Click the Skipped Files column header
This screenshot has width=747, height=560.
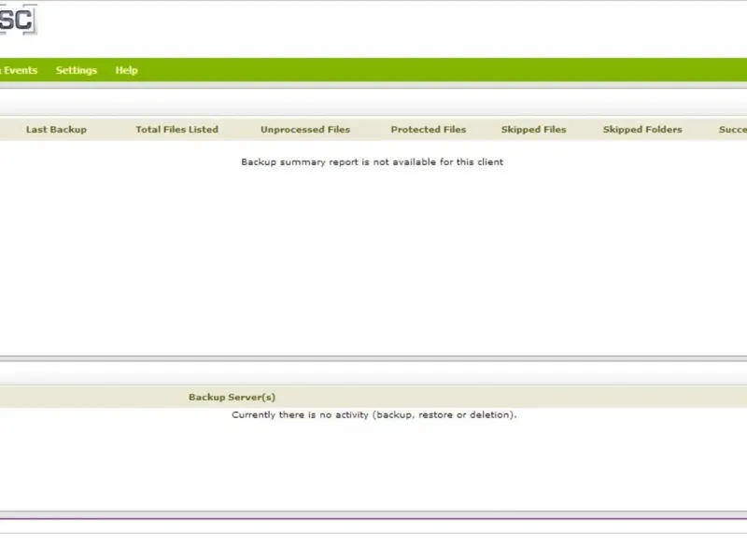533,130
